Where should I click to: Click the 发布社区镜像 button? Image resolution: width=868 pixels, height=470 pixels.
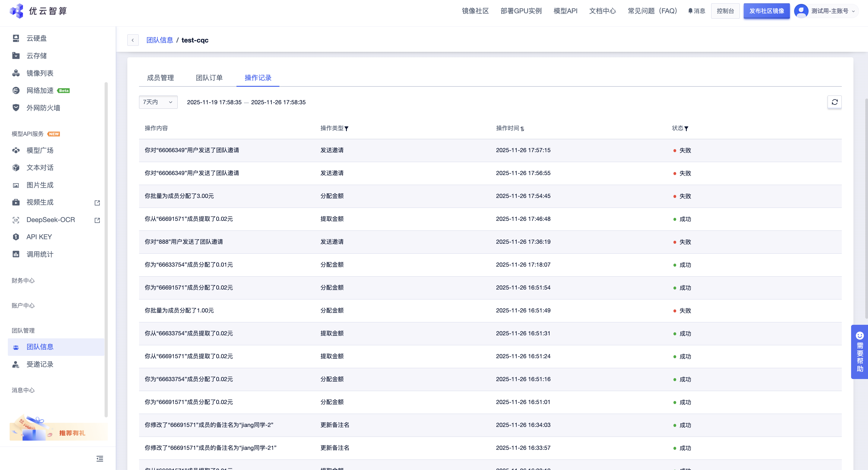tap(767, 11)
